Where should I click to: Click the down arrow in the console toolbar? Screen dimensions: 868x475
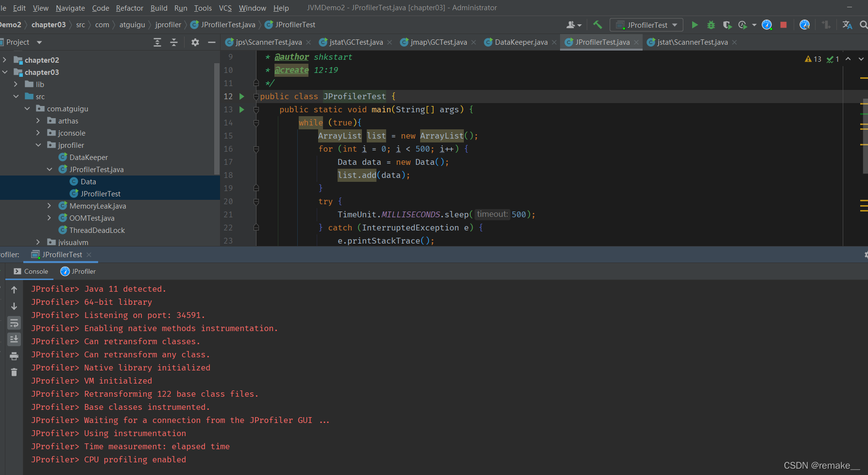(14, 306)
